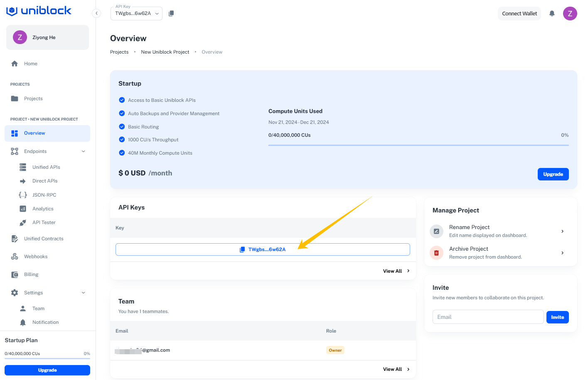Screen dimensions: 588x380
Task: Click the Direct APIs arrow icon
Action: point(23,181)
